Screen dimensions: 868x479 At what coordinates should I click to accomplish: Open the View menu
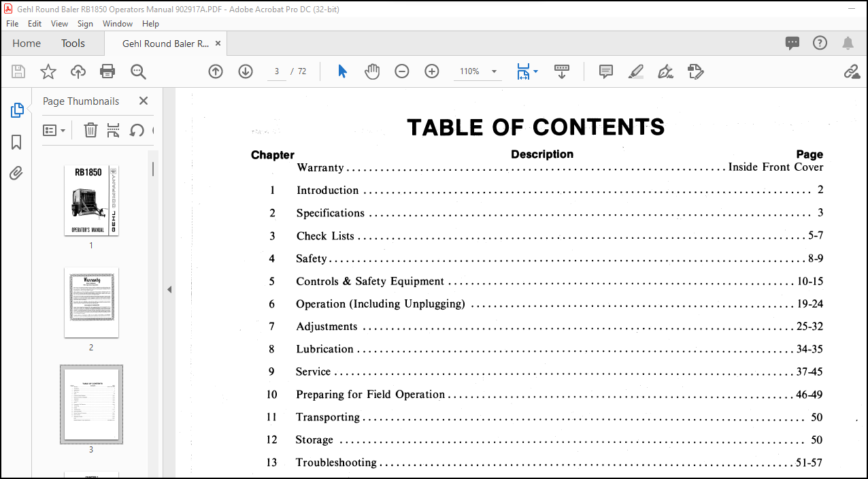pyautogui.click(x=60, y=23)
